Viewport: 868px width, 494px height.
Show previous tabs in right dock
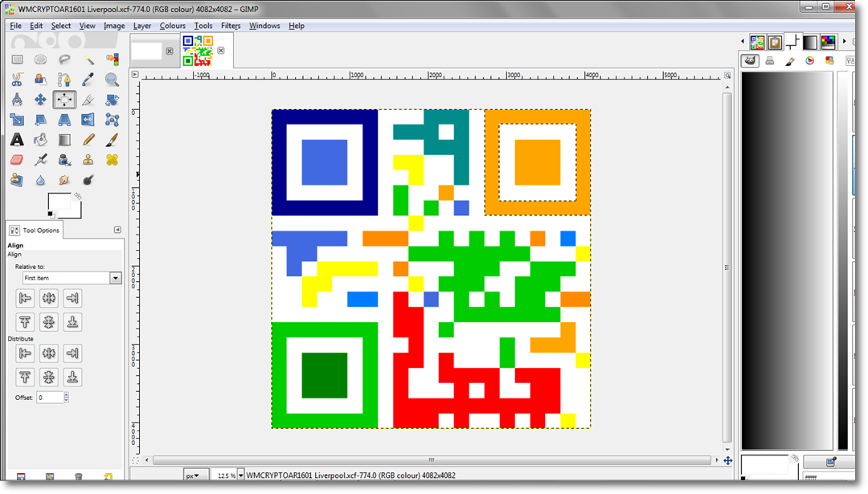743,42
